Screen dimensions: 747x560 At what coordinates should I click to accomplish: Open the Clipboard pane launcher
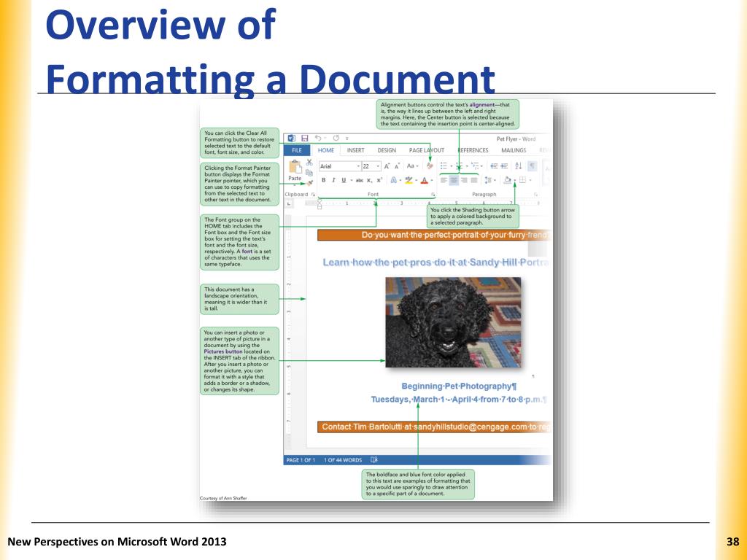[313, 194]
